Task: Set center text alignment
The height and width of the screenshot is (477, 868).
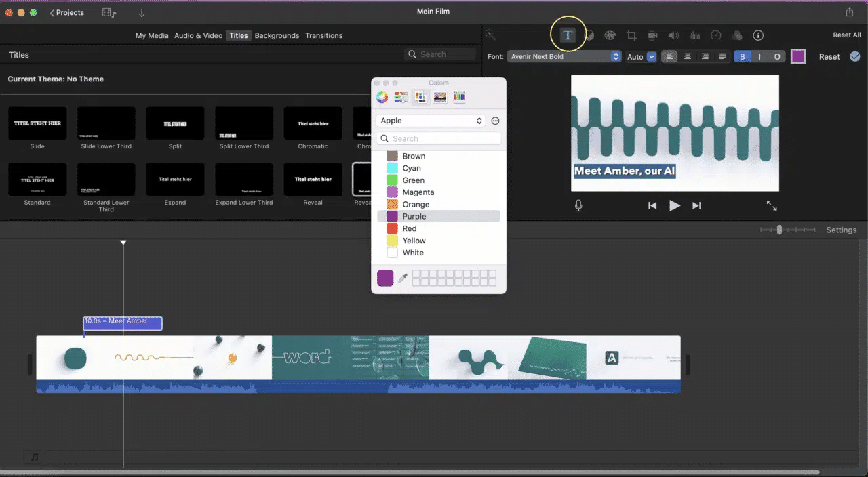Action: [688, 57]
